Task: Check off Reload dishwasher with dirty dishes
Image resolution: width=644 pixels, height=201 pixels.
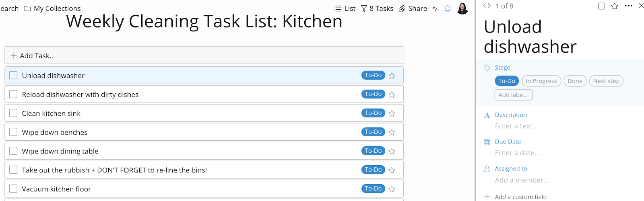Action: [13, 94]
